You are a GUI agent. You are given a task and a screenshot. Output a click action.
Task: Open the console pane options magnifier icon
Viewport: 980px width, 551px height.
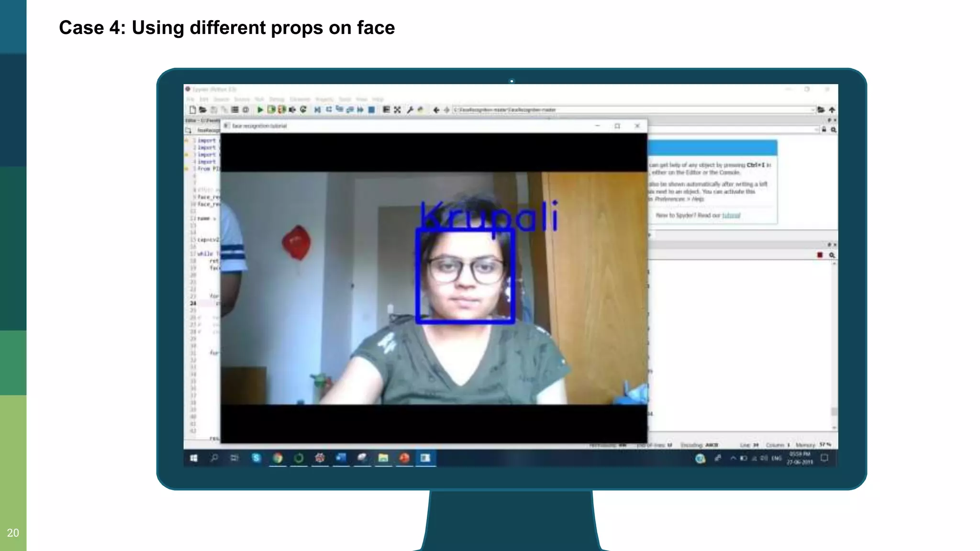coord(832,255)
